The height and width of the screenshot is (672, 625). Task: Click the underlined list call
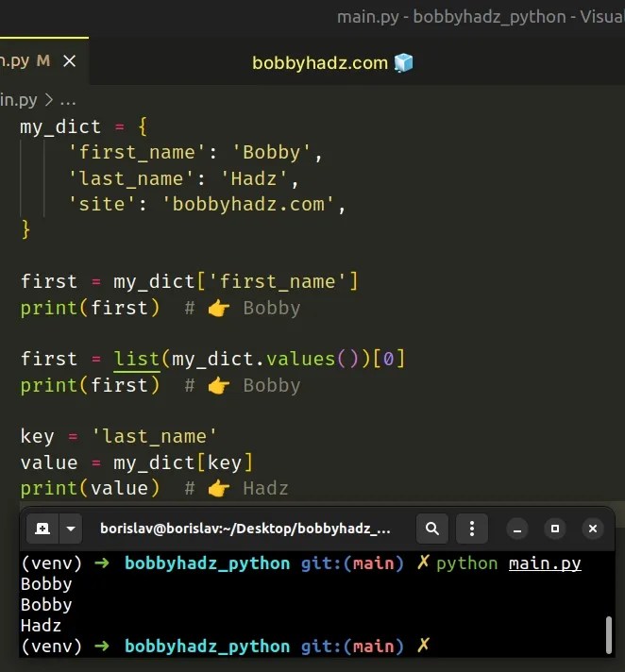tap(136, 359)
